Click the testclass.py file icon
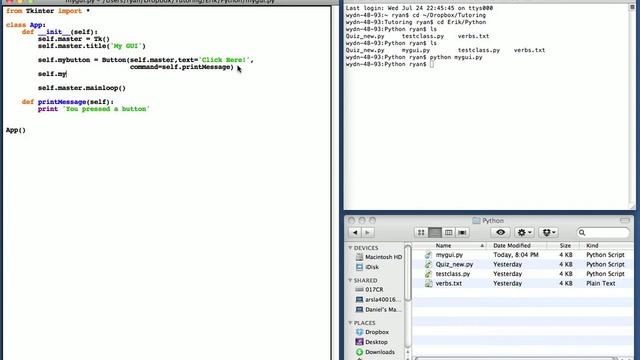 coord(428,274)
